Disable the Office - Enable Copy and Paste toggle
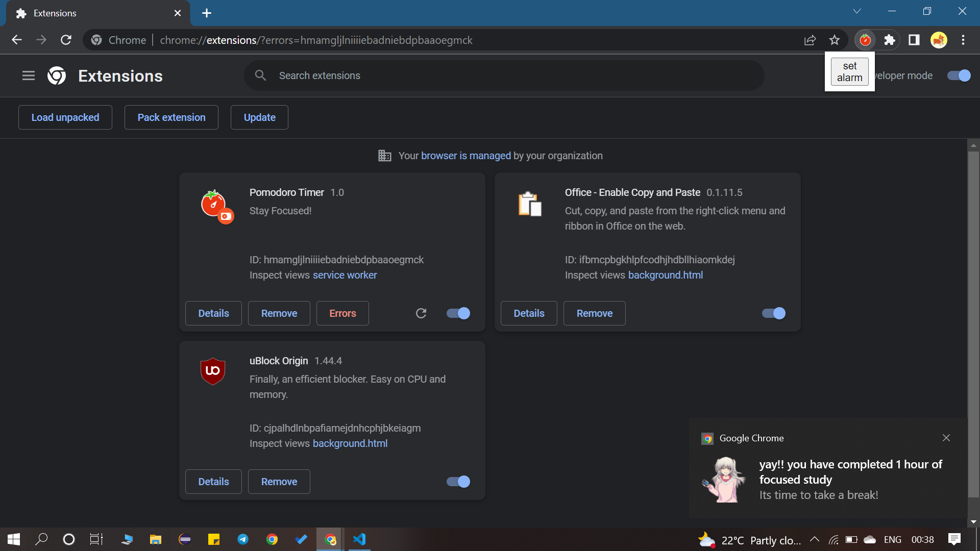 coord(773,313)
